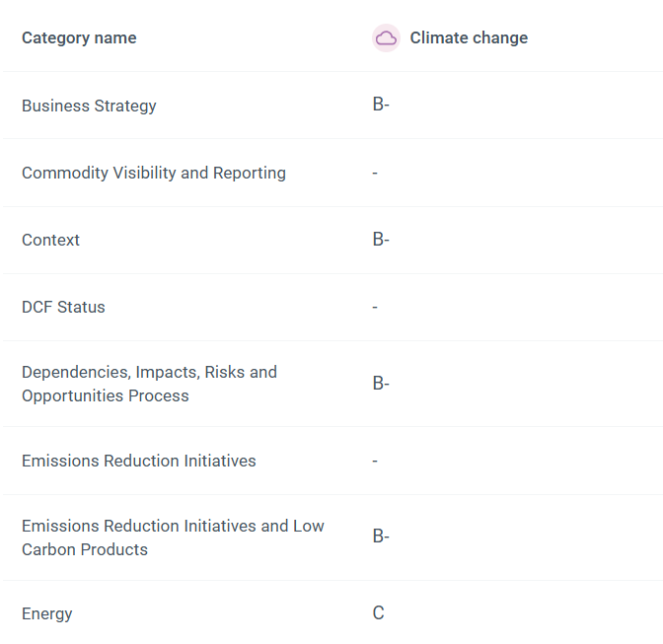Click the Context B- score

tap(381, 239)
